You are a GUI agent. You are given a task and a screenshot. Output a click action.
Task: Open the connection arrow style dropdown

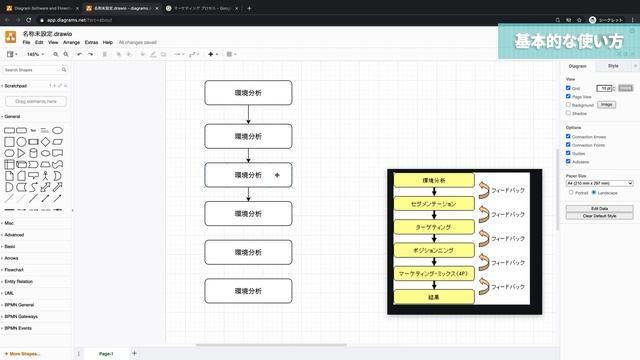click(x=179, y=54)
